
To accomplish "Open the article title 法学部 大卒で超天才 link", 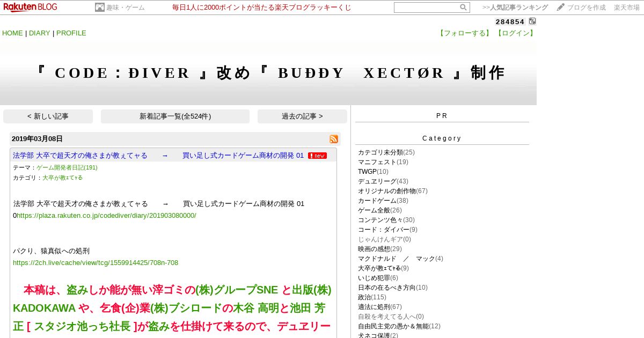I will point(158,156).
